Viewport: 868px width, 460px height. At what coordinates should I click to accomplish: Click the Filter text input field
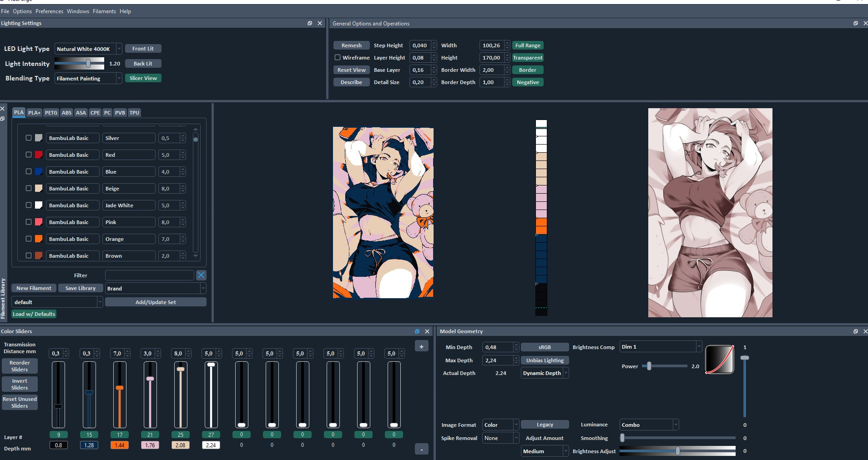point(149,275)
